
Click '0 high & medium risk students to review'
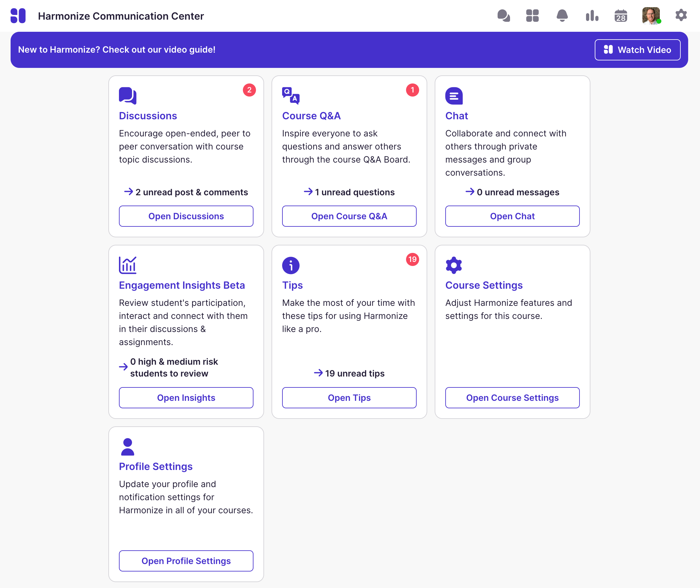click(x=174, y=367)
